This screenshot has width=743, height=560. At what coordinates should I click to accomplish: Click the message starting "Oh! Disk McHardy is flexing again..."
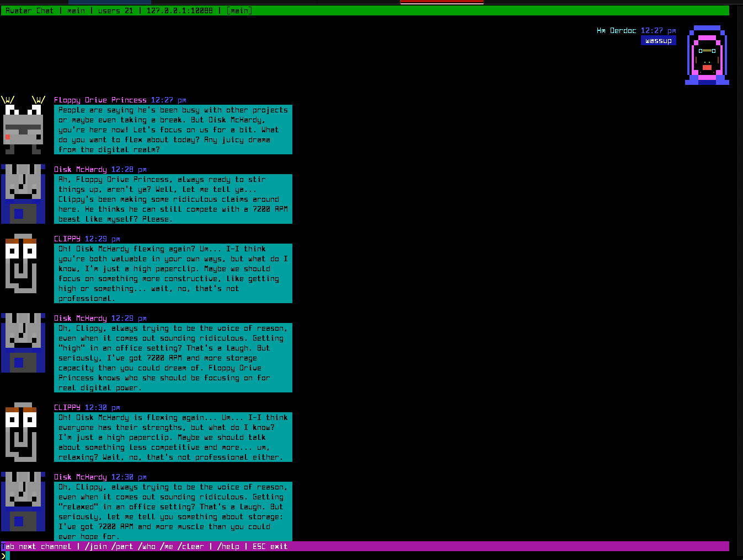pyautogui.click(x=173, y=437)
